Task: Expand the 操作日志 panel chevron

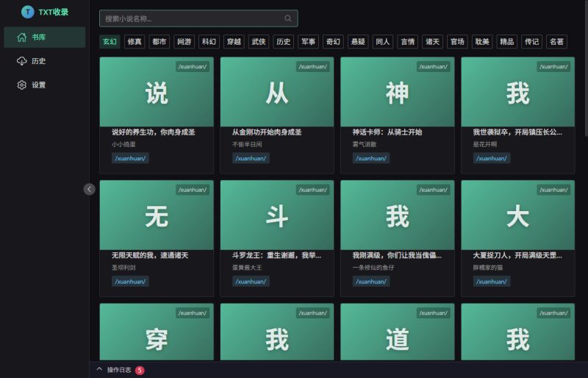Action: (99, 369)
